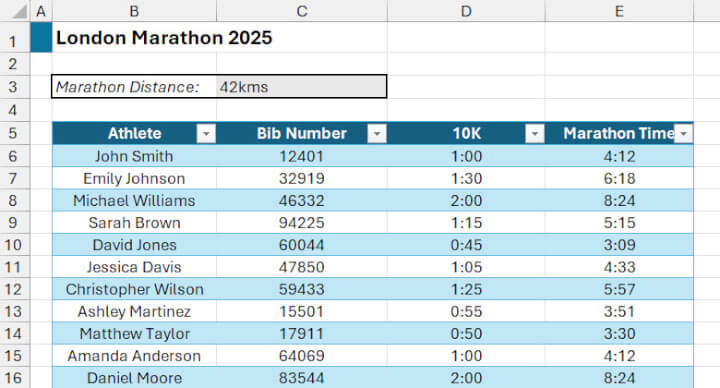
Task: Select the Emily Johnson cell
Action: tap(134, 178)
